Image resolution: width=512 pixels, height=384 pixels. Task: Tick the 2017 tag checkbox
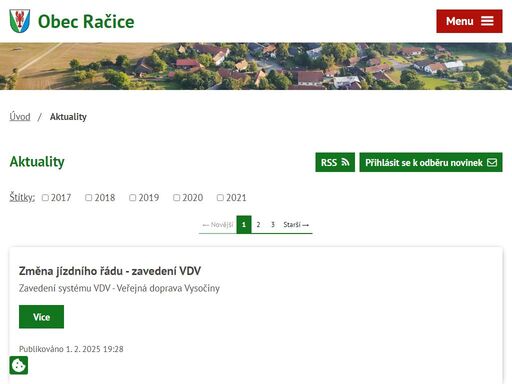tap(45, 198)
